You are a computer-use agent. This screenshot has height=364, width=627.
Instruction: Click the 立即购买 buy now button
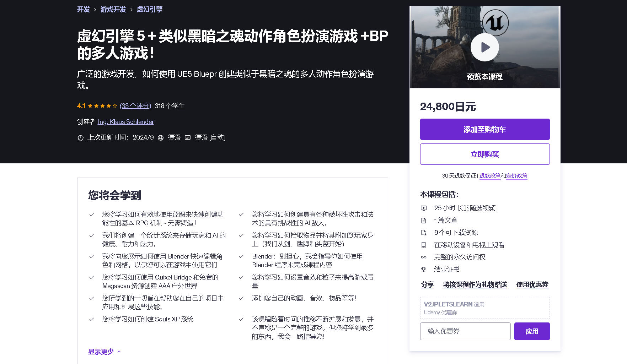click(485, 154)
